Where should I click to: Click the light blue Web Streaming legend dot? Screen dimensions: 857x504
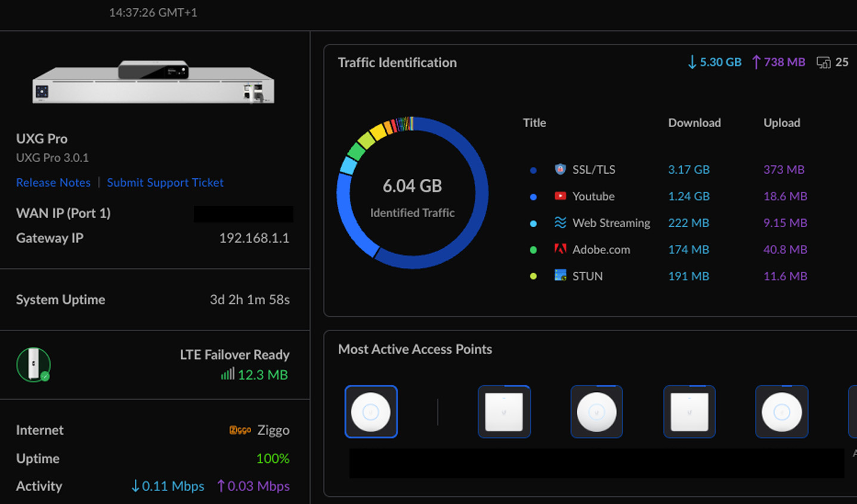click(x=533, y=224)
